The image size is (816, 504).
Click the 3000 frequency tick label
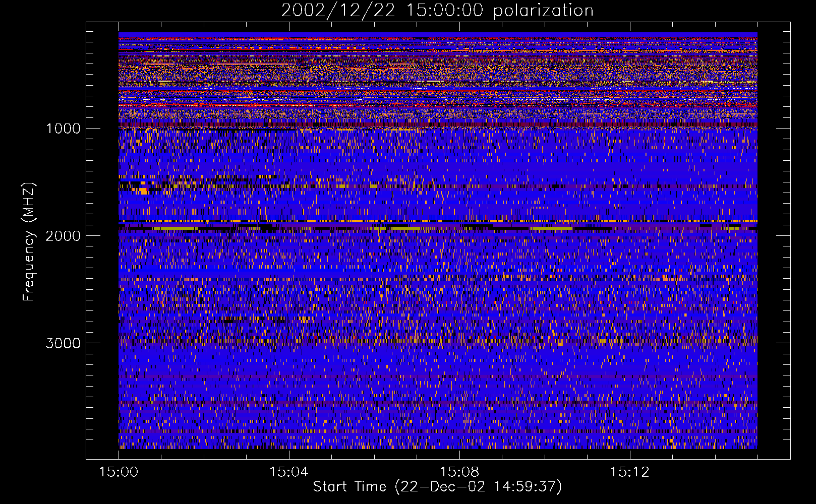point(63,343)
